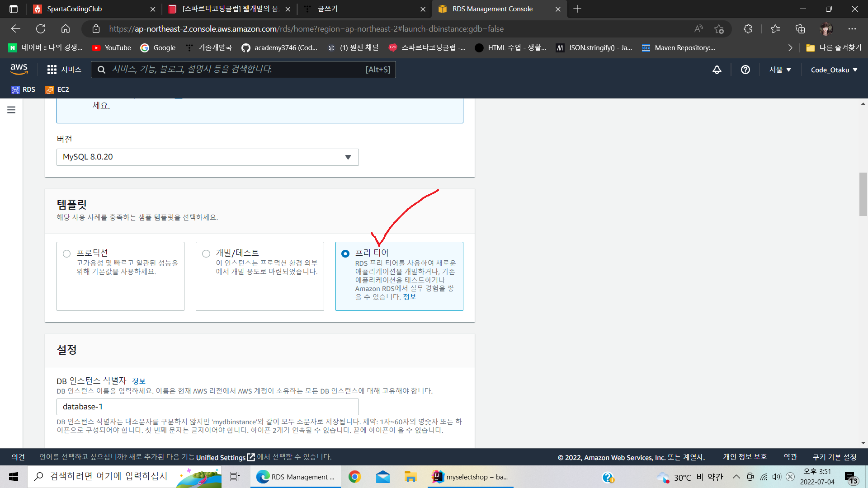The image size is (868, 488).
Task: Click the AWS notifications bell icon
Action: (x=717, y=70)
